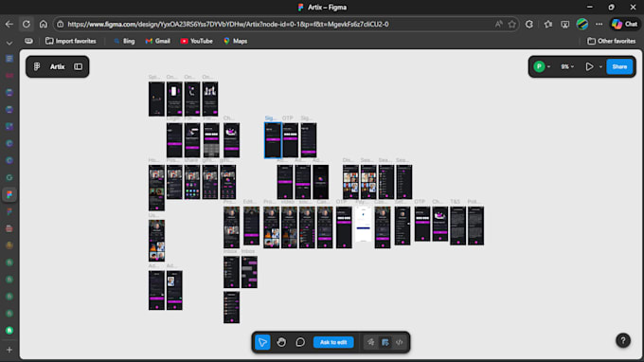Select the active Figma tab in sidebar
The width and height of the screenshot is (644, 362).
pos(9,194)
